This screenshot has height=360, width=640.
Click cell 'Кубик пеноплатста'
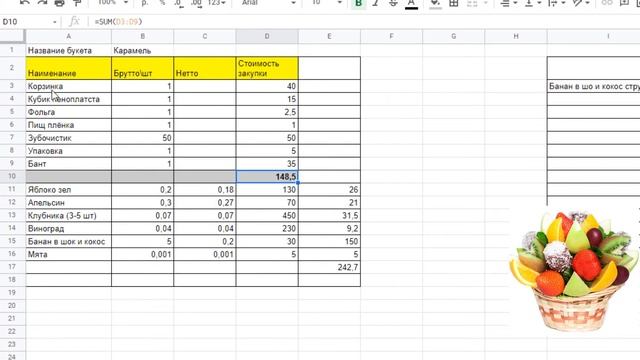[x=69, y=99]
